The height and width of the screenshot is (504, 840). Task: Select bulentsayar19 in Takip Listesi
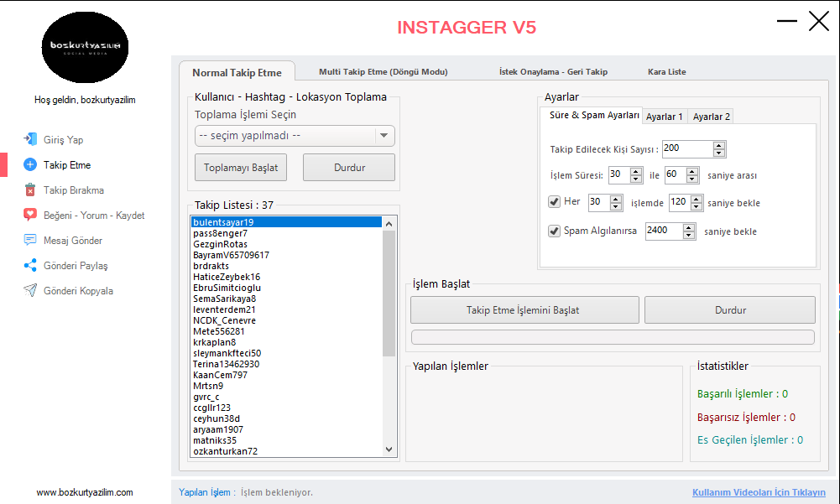pos(287,221)
